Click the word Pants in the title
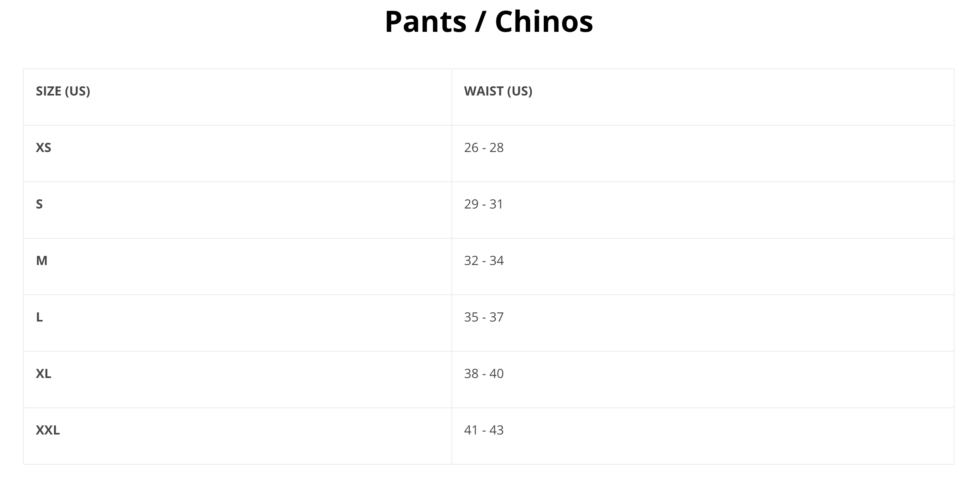The width and height of the screenshot is (980, 491). [x=426, y=21]
